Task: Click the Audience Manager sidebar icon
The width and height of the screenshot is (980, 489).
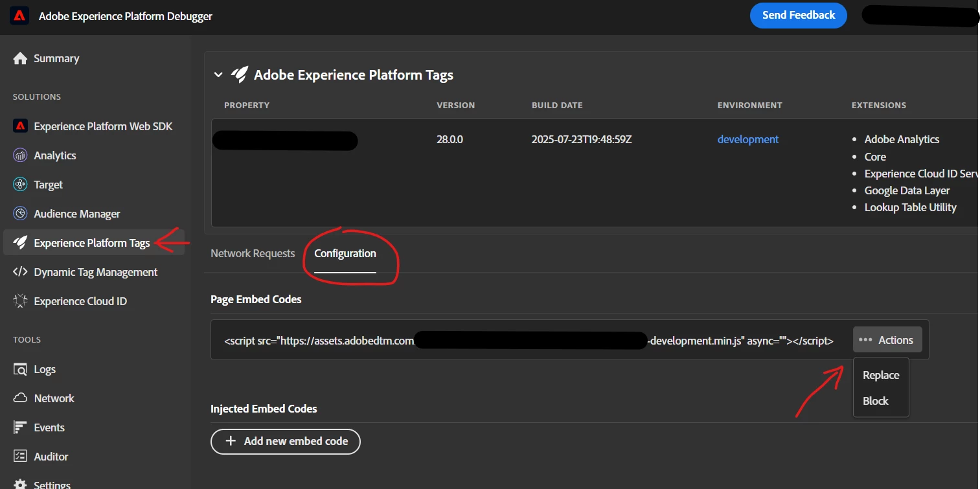Action: pos(20,214)
